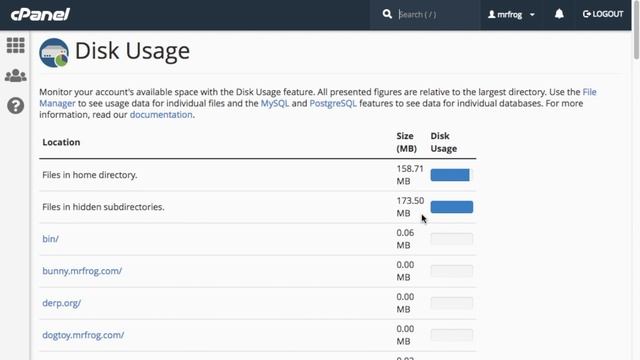
Task: Open notifications bell icon
Action: pyautogui.click(x=559, y=14)
